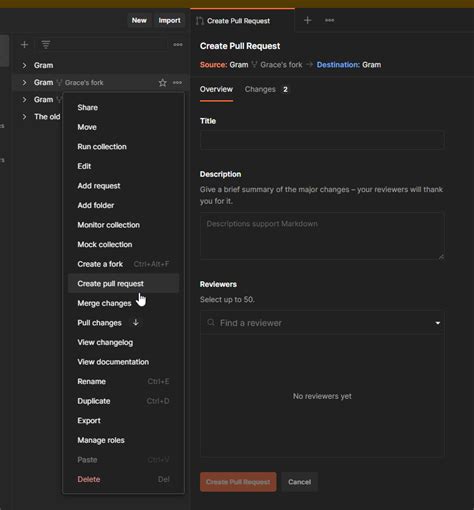474x510 pixels.
Task: Choose Move in the context menu
Action: pyautogui.click(x=123, y=127)
